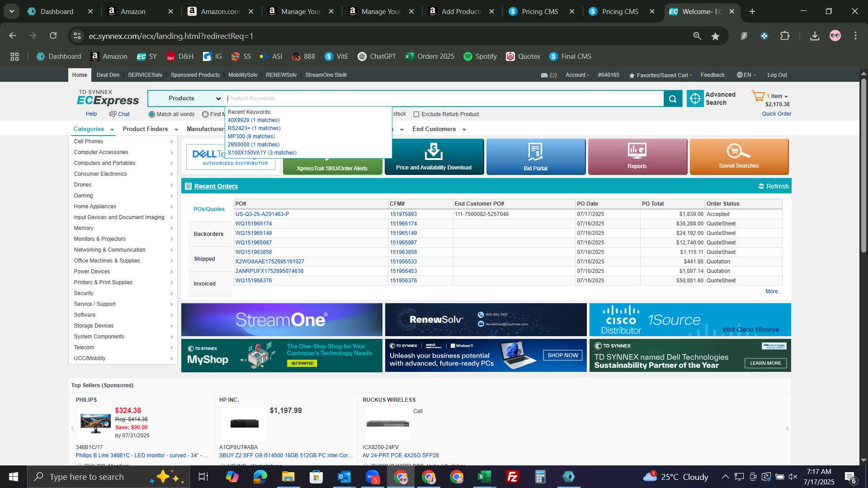The height and width of the screenshot is (488, 868).
Task: Open Excel from the taskbar
Action: coord(484,477)
